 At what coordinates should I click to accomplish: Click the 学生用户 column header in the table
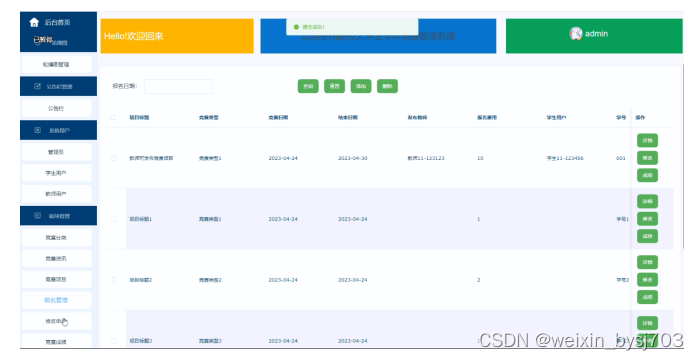[556, 118]
